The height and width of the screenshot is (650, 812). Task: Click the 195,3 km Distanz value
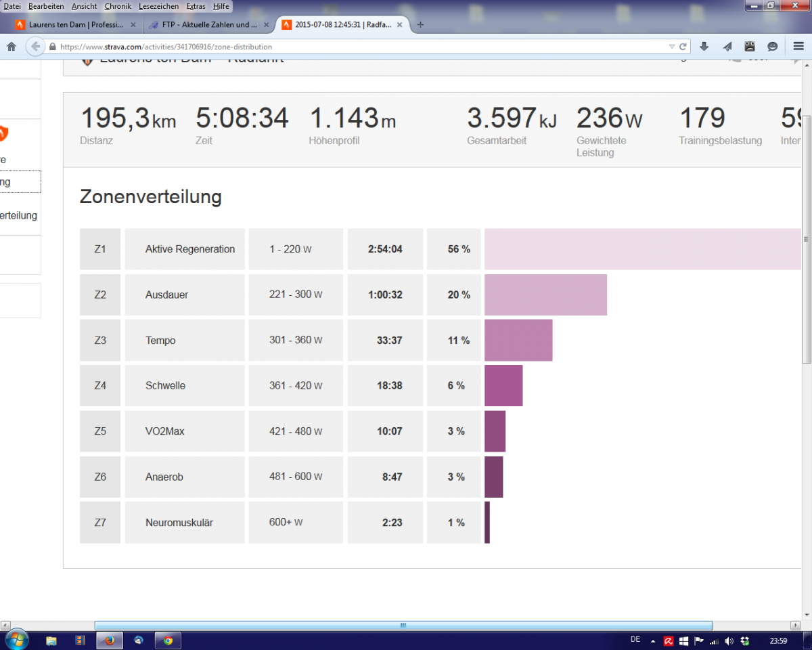tap(129, 118)
